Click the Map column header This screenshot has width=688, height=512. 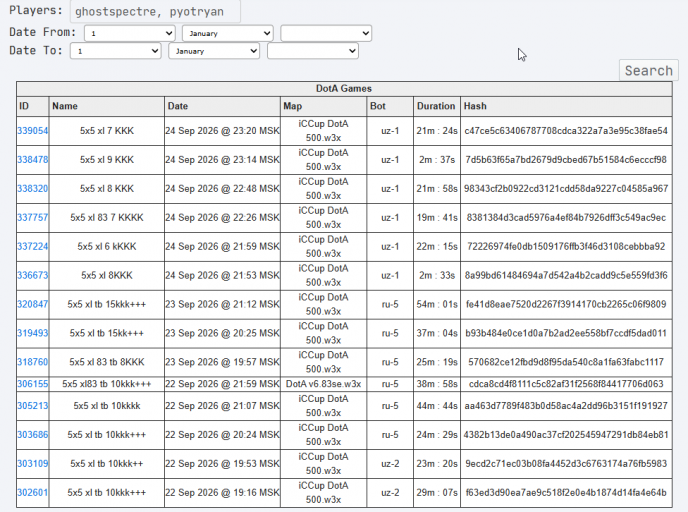(323, 106)
